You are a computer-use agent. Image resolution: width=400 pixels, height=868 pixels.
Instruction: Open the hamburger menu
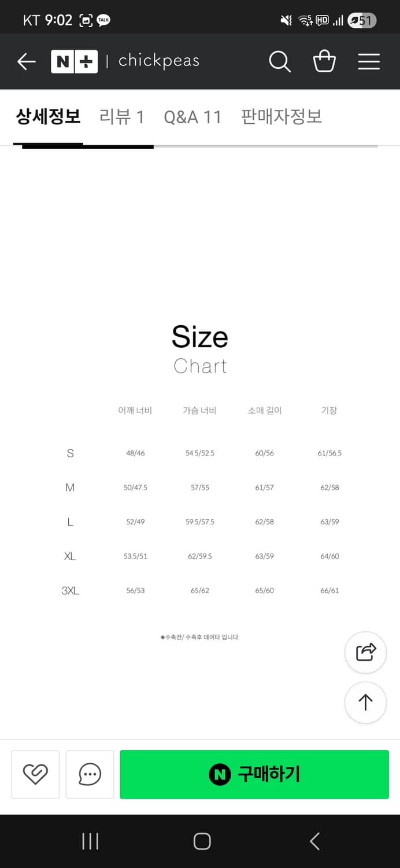369,61
